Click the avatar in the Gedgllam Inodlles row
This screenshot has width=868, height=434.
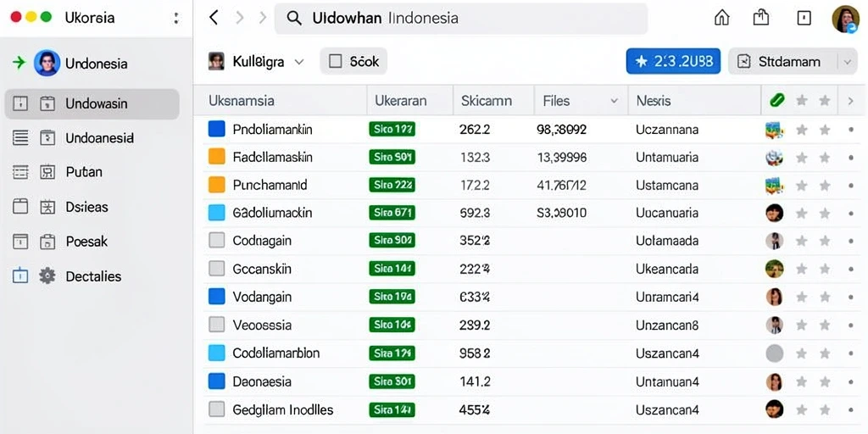(x=775, y=409)
